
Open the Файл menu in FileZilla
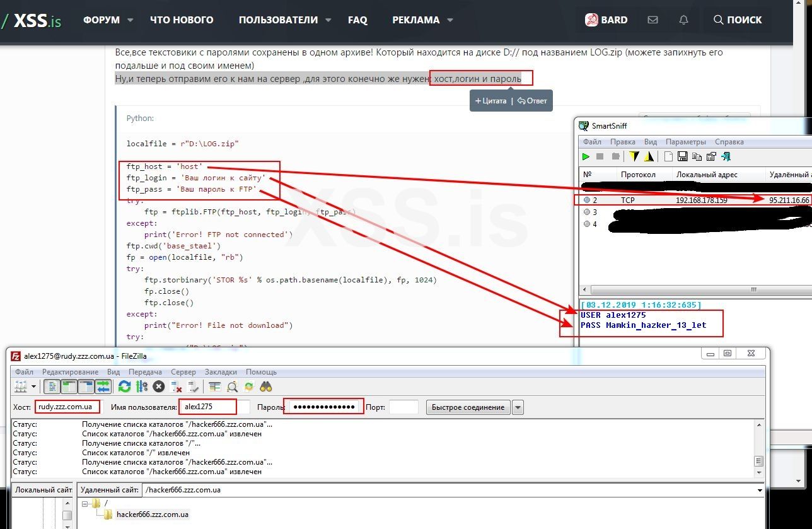(24, 372)
